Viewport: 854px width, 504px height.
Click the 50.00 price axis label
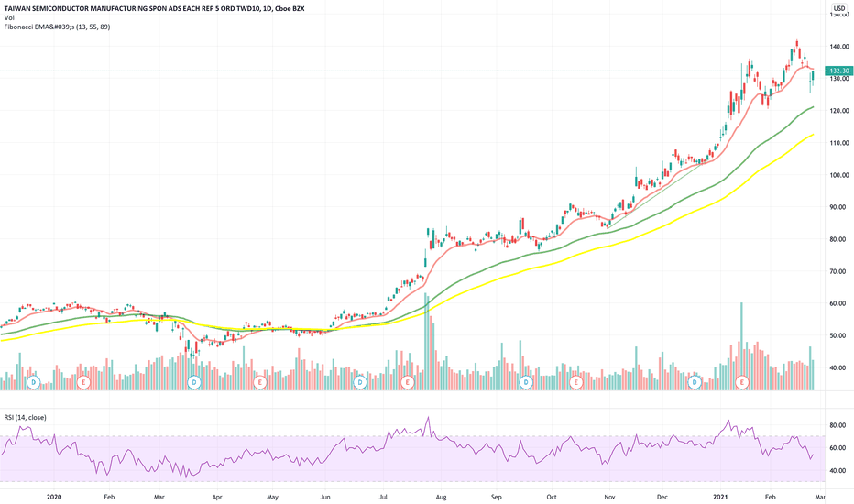point(838,335)
